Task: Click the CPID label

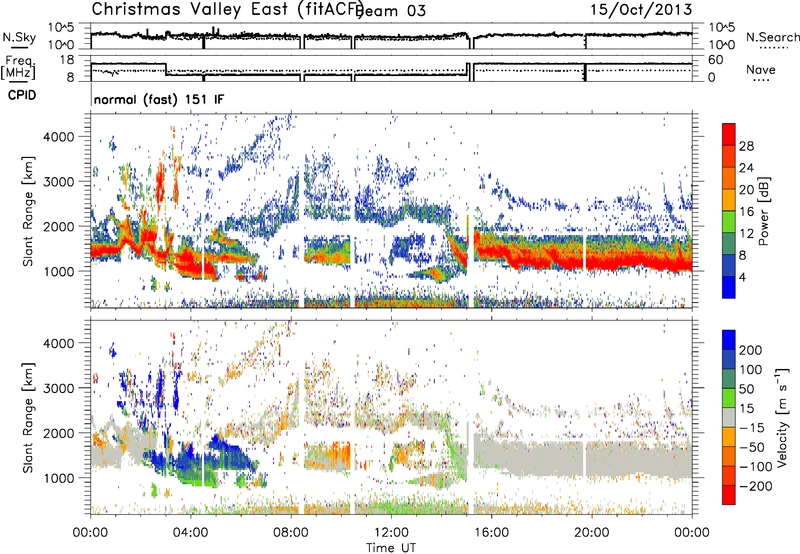Action: click(x=22, y=95)
